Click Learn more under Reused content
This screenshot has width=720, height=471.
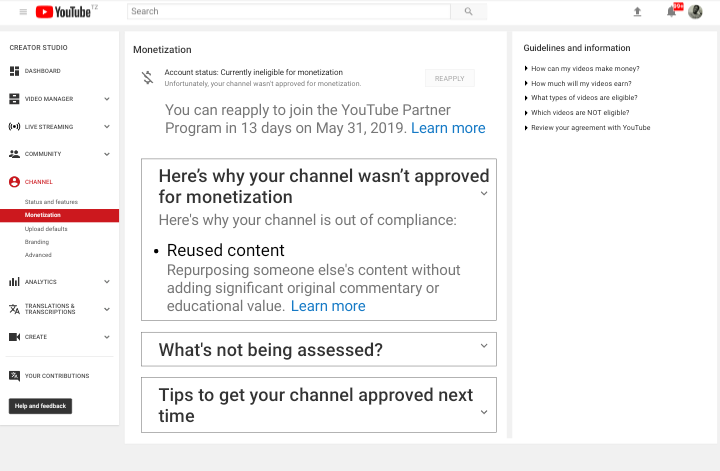(328, 306)
